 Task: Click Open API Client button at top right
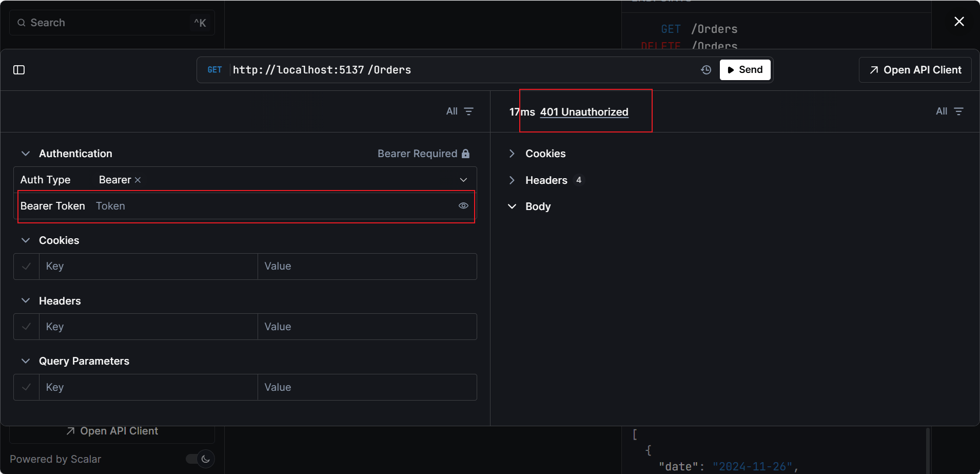915,70
